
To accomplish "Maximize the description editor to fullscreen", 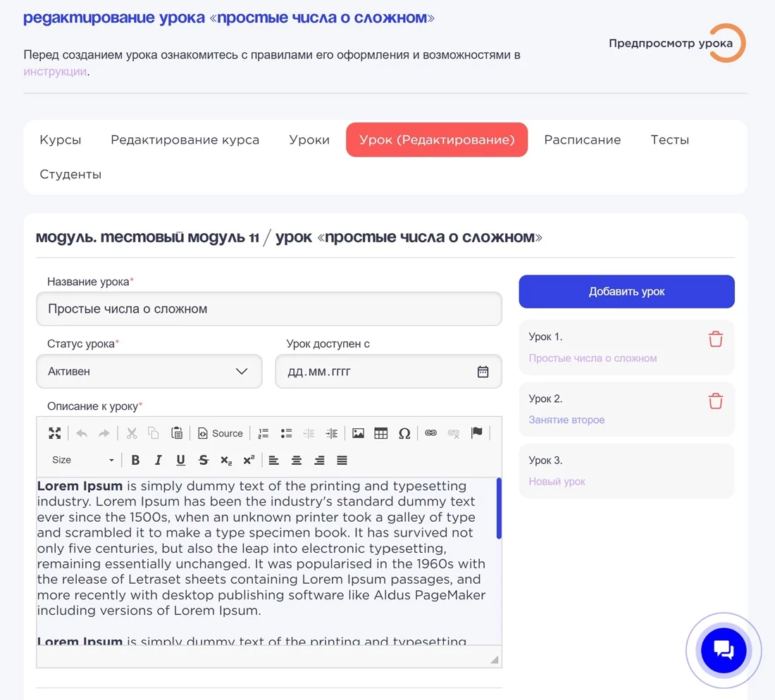I will click(54, 433).
